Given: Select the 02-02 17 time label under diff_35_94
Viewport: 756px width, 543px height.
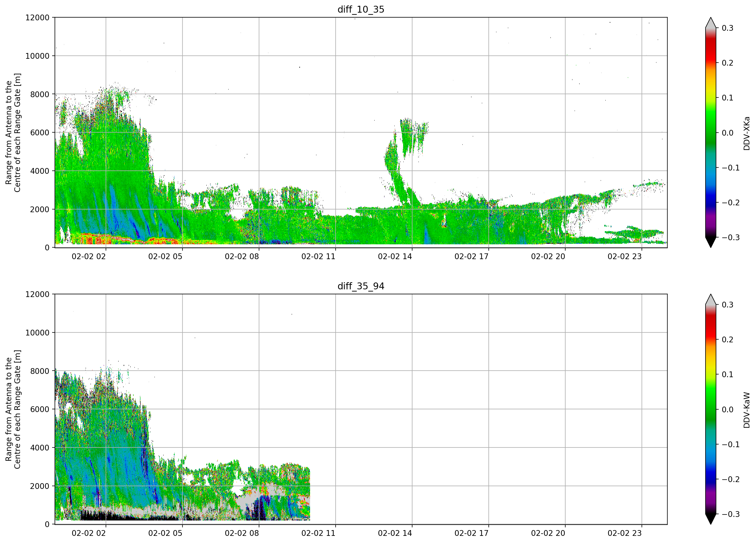Looking at the screenshot, I should 471,533.
